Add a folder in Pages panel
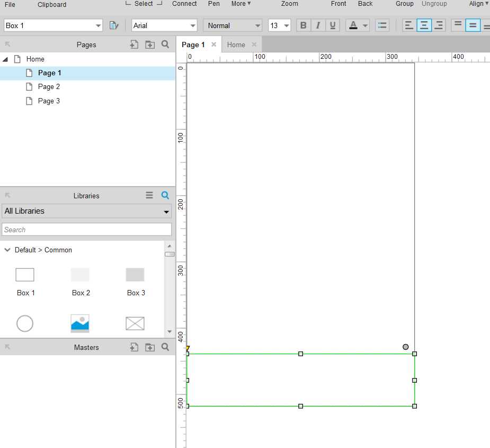Image resolution: width=490 pixels, height=448 pixels. coord(150,45)
